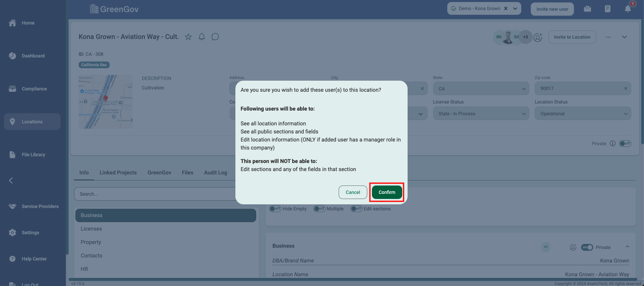
Task: Click the GreenGov logo
Action: tap(114, 9)
